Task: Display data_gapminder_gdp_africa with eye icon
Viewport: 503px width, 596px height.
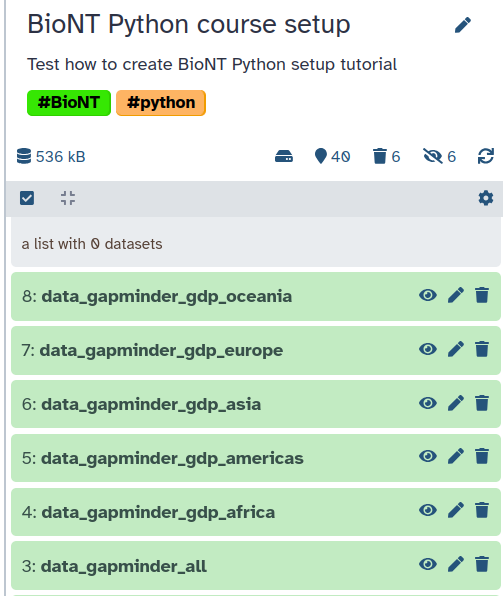Action: [428, 510]
